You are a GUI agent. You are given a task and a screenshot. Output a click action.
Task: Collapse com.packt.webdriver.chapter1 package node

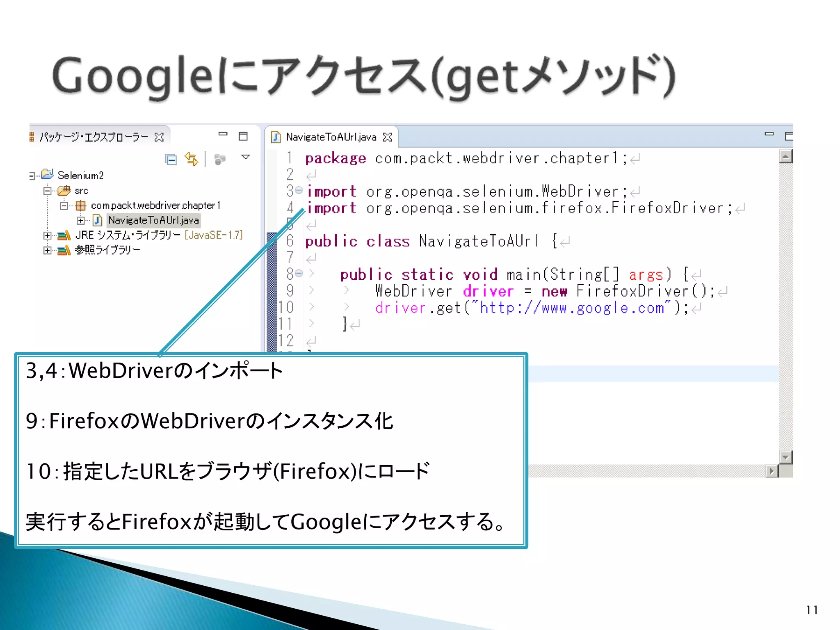pos(64,205)
